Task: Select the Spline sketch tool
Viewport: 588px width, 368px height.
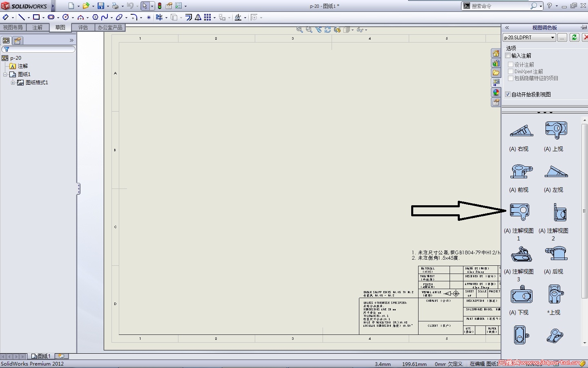Action: (x=105, y=17)
